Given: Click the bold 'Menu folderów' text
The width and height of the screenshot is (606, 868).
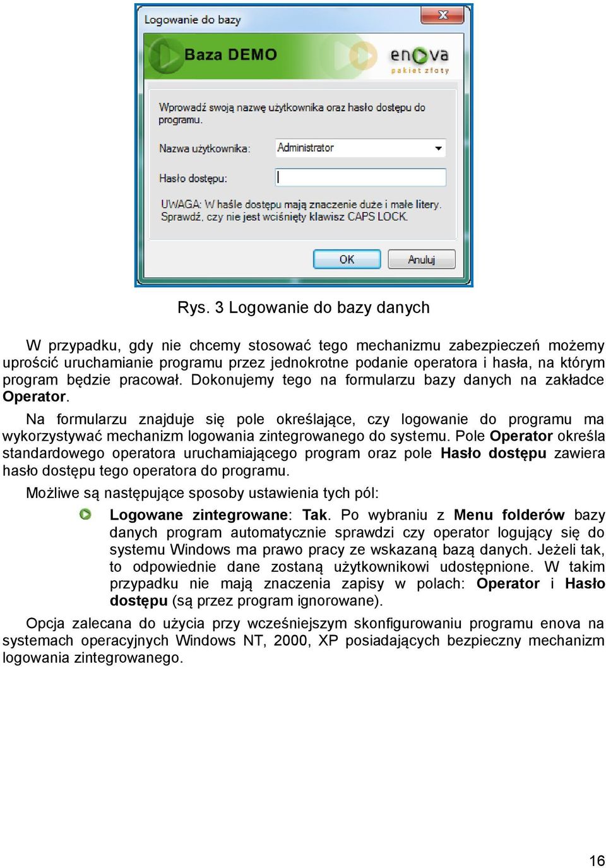Looking at the screenshot, I should [x=509, y=515].
